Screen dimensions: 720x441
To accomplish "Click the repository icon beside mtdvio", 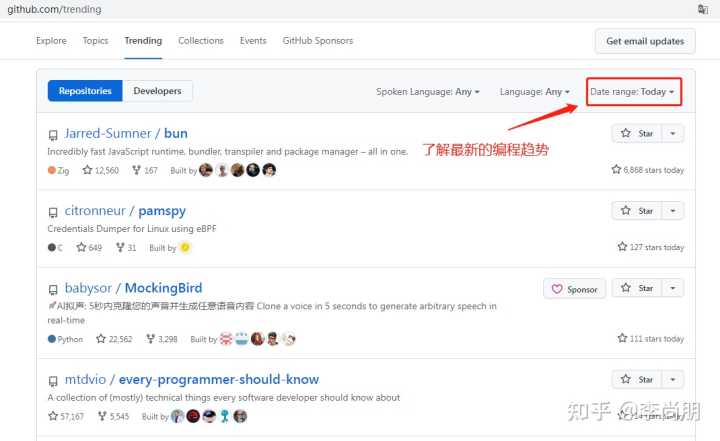I will [53, 381].
